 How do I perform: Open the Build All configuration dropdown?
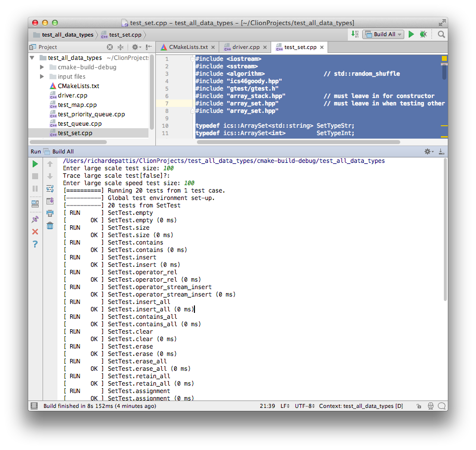coord(399,34)
